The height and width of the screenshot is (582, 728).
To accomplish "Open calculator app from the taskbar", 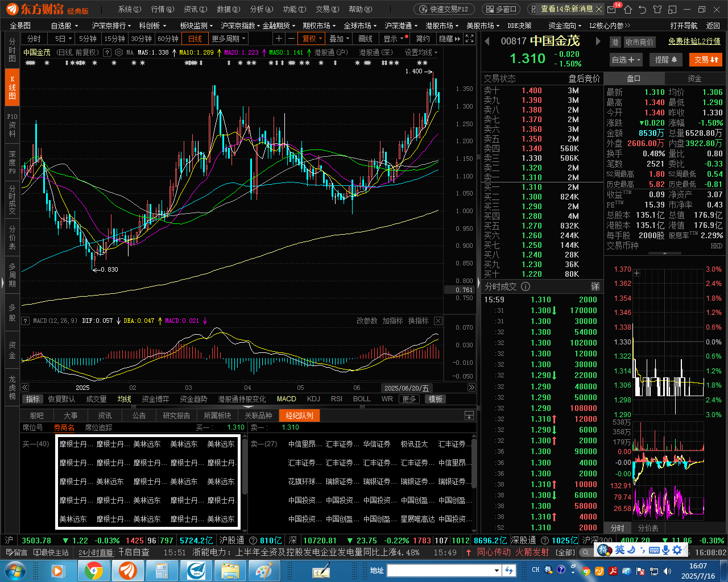I will point(162,570).
